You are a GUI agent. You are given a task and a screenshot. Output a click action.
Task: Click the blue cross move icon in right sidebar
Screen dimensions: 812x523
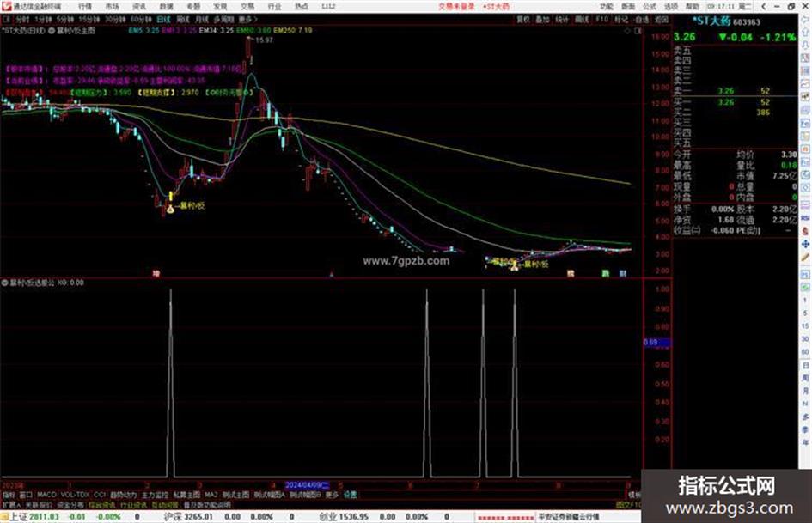tap(805, 244)
